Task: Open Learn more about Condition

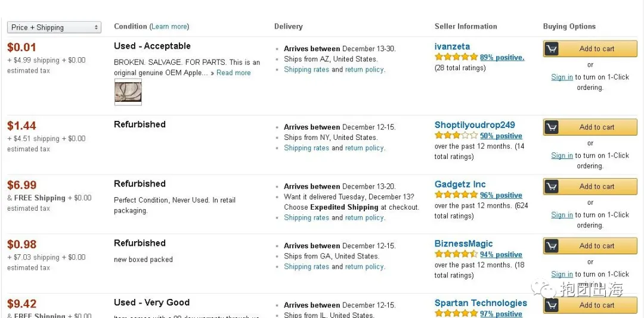Action: click(x=169, y=26)
